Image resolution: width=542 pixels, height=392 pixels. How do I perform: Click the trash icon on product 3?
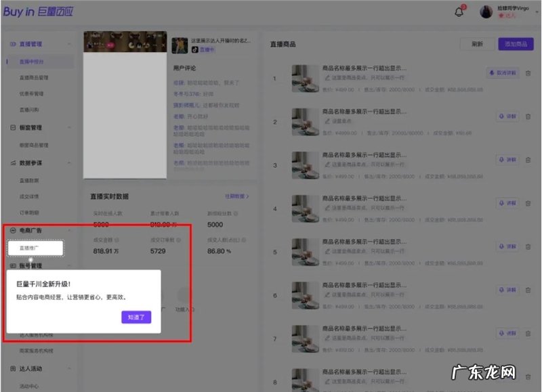[528, 160]
